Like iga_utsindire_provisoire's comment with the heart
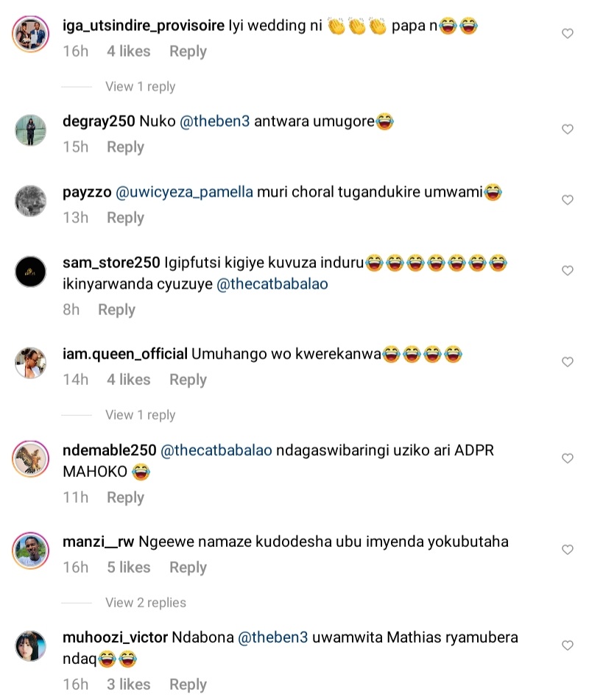 pos(567,33)
